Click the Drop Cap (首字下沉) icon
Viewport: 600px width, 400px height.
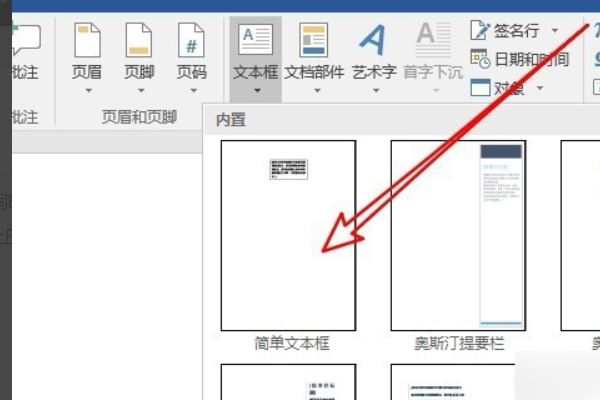(433, 39)
